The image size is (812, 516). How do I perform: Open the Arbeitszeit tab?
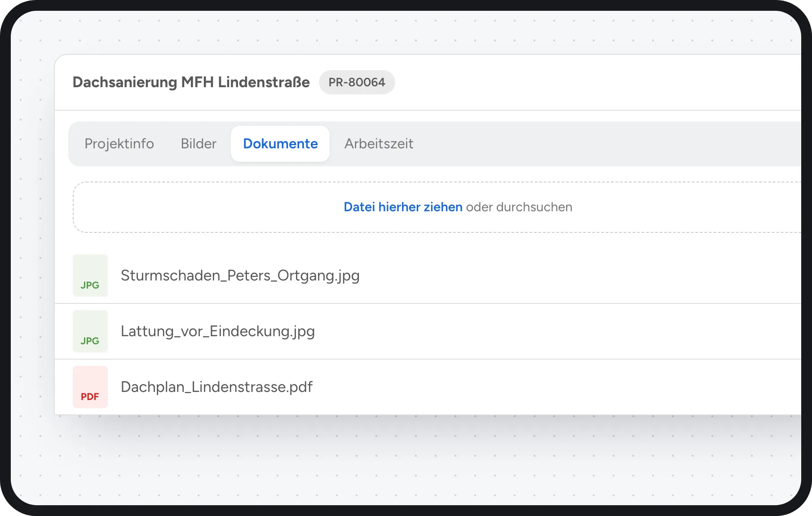pyautogui.click(x=379, y=144)
